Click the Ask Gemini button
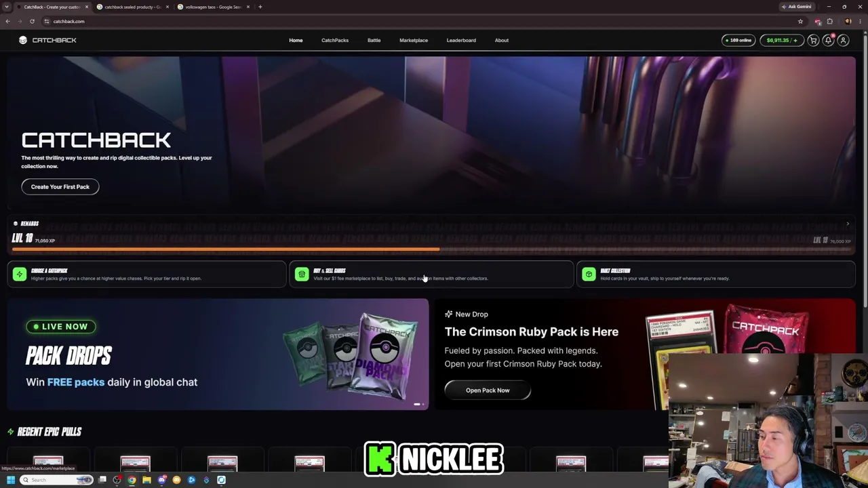868x488 pixels. [x=796, y=7]
